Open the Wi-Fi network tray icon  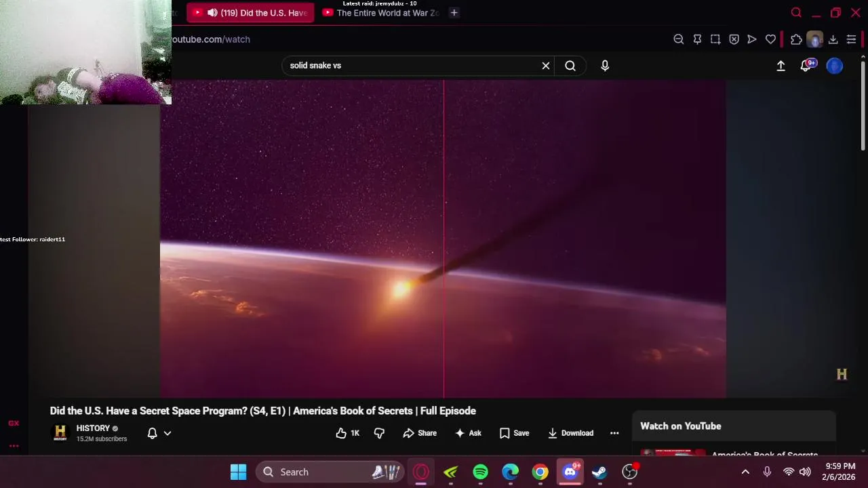[789, 472]
